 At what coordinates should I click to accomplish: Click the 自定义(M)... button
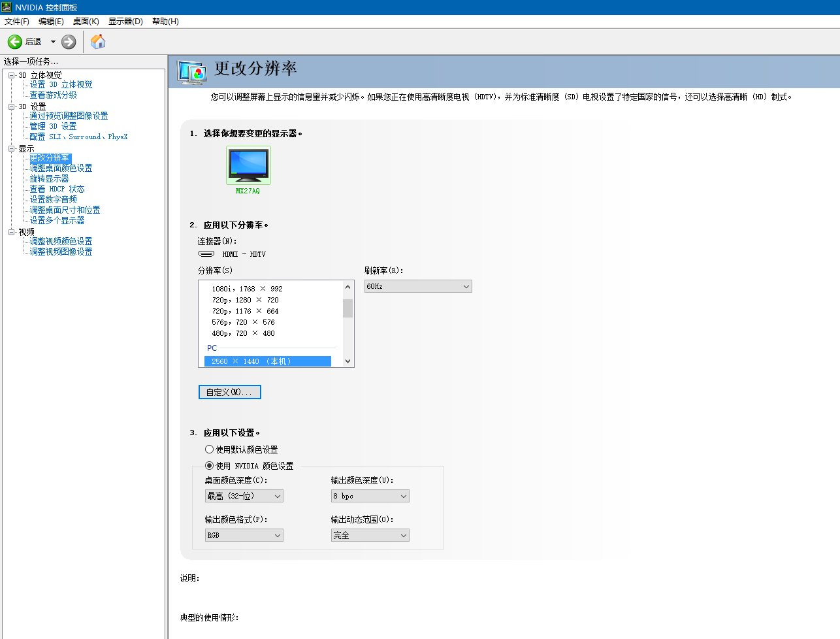(x=230, y=392)
